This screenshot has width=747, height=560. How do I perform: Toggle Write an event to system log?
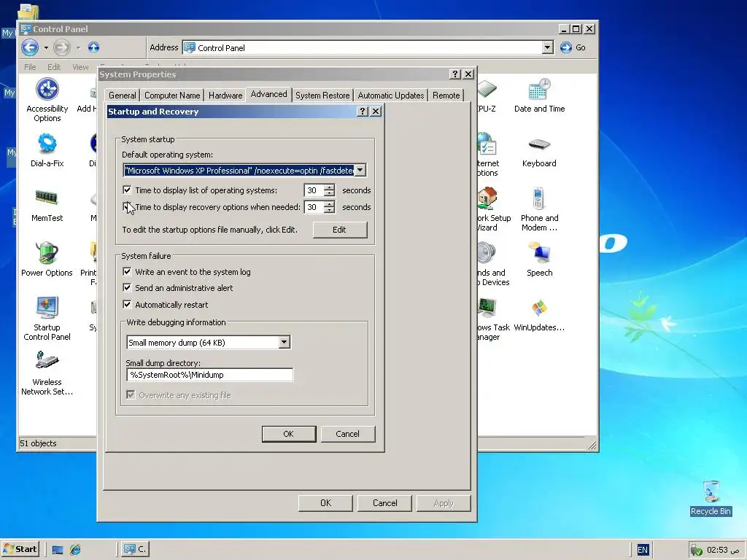click(127, 271)
